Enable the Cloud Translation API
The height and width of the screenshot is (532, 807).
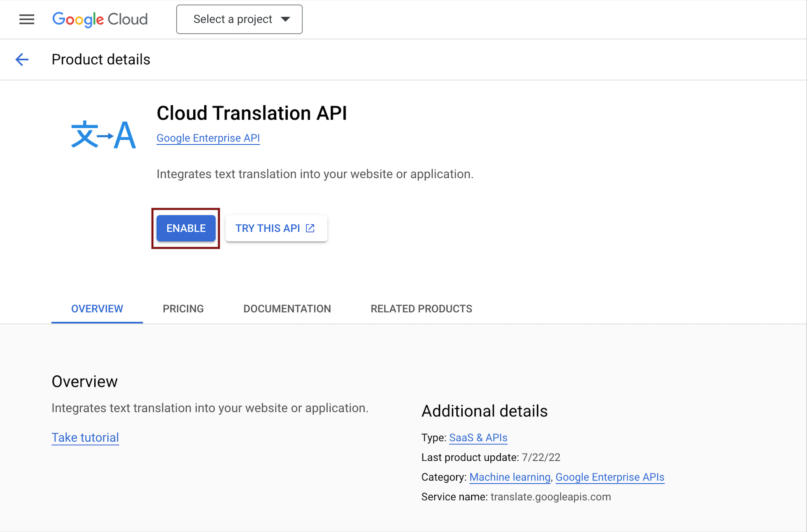(186, 228)
